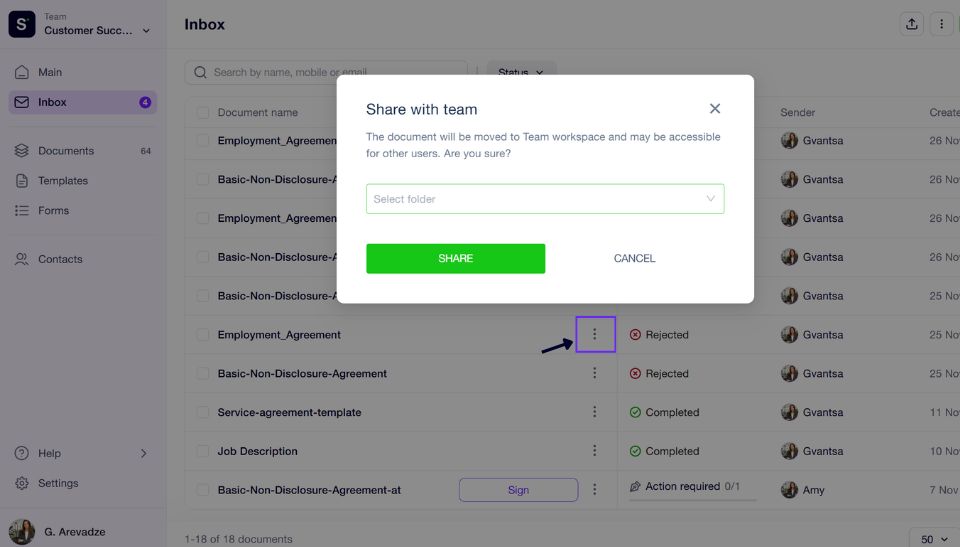Click the upload document icon
Viewport: 960px width, 547px height.
tap(912, 25)
